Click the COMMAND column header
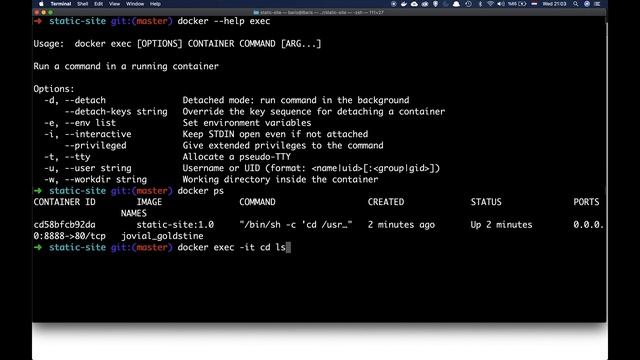 [x=257, y=202]
